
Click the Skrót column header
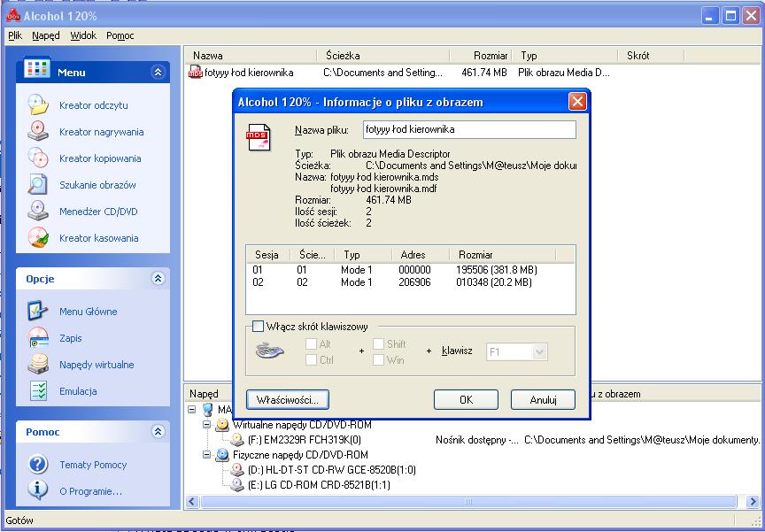(651, 56)
